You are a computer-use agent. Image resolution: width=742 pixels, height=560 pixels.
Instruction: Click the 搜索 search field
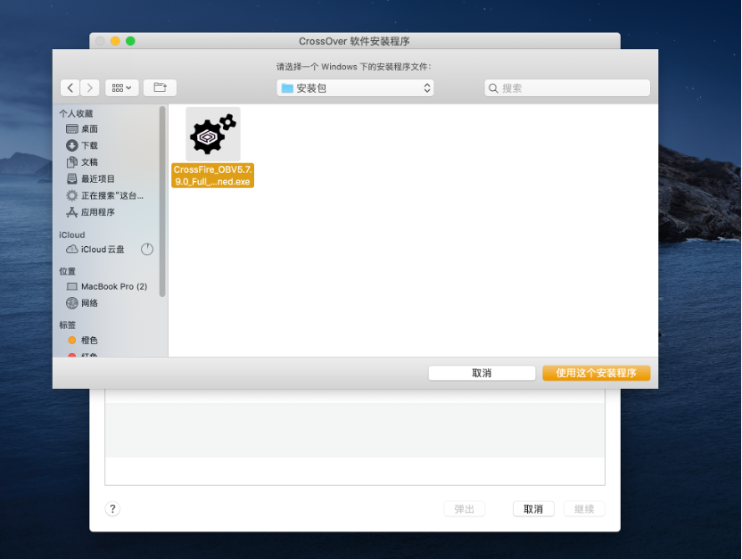click(x=567, y=88)
